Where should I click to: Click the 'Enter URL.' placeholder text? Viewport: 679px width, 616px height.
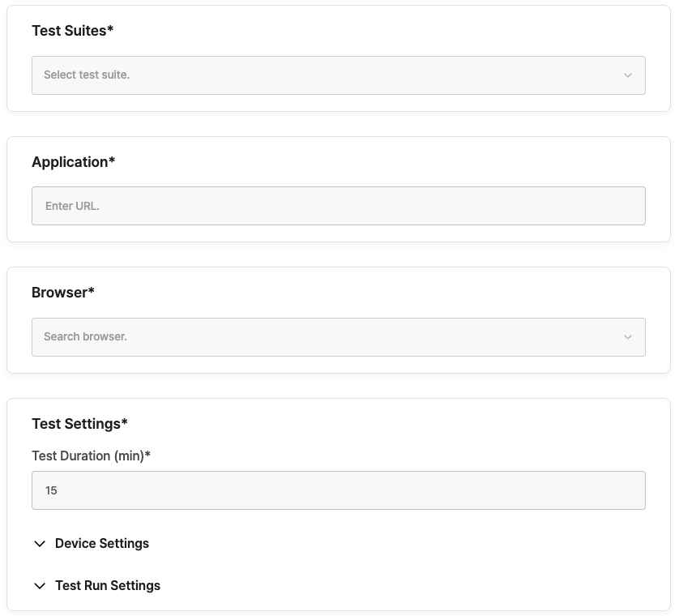pyautogui.click(x=72, y=206)
